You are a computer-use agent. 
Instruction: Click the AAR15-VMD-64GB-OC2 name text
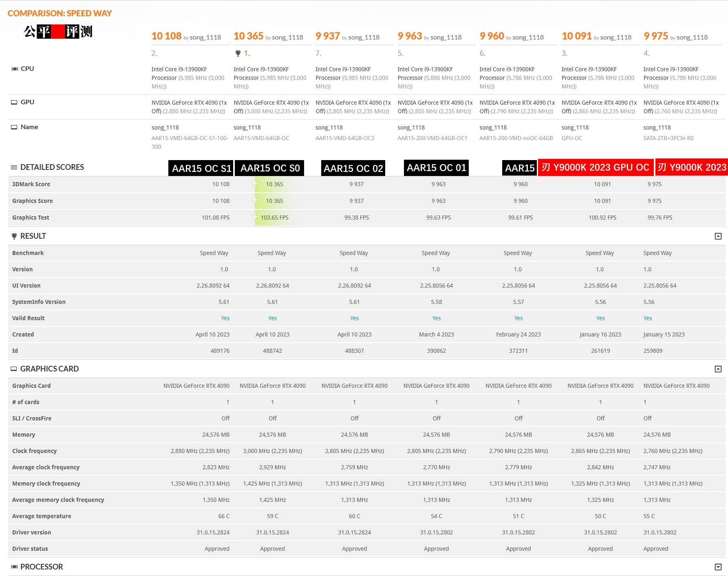point(345,139)
